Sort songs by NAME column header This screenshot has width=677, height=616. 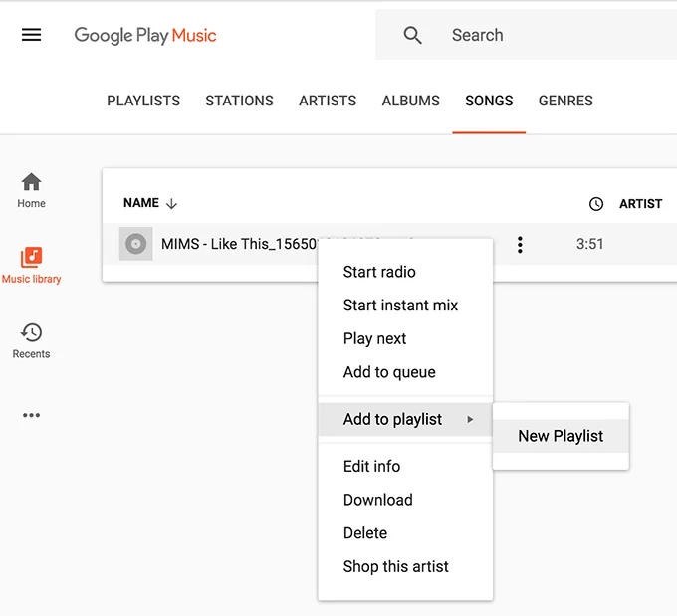pos(141,203)
